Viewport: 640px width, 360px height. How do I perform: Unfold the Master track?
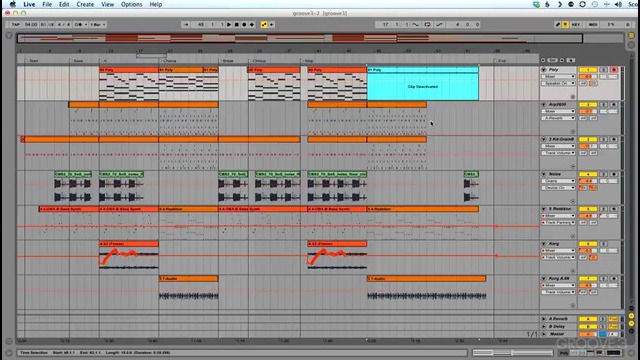click(544, 334)
